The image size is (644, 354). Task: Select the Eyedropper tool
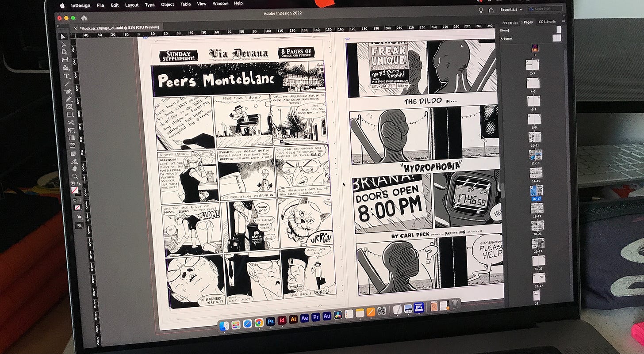pos(74,162)
